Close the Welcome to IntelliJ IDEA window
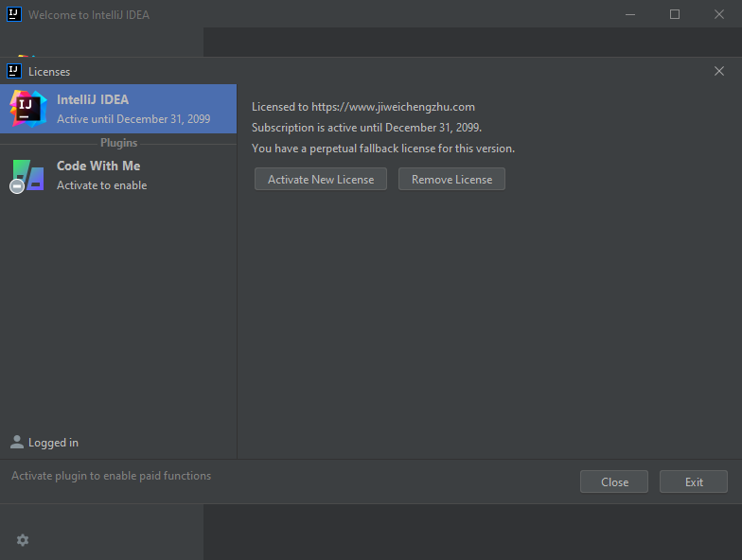 718,14
